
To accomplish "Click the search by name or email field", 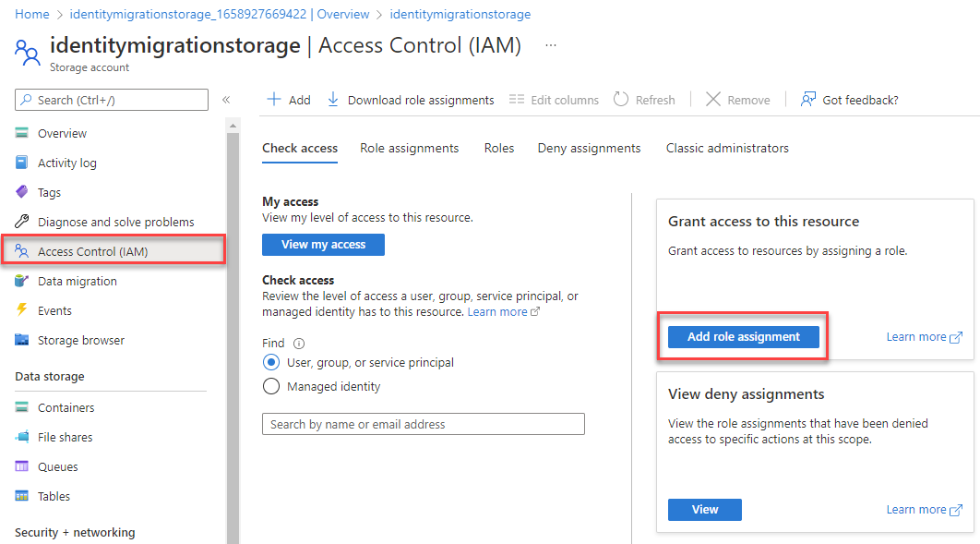I will (424, 424).
